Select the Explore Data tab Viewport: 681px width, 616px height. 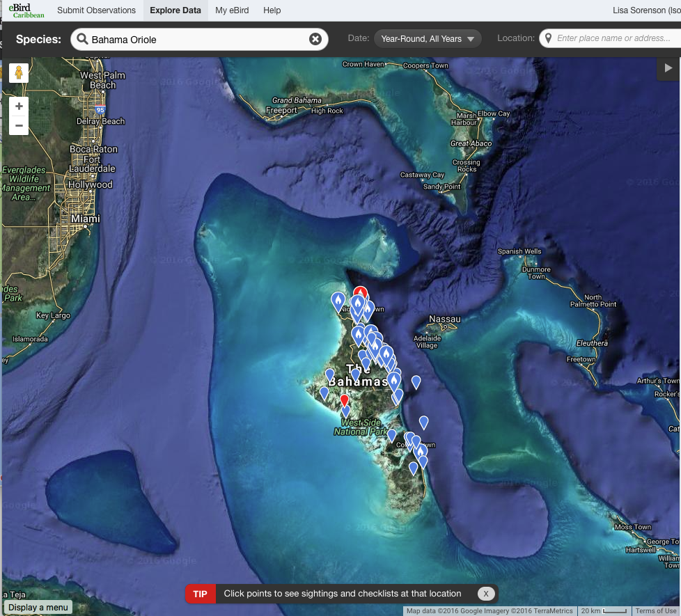tap(175, 10)
